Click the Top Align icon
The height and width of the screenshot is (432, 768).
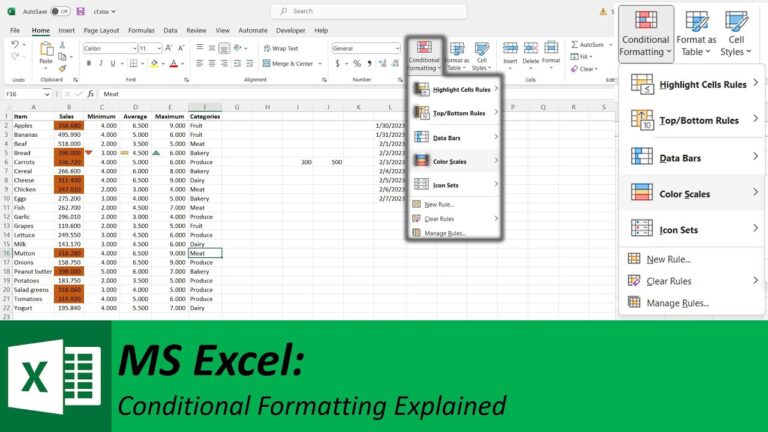tap(200, 48)
